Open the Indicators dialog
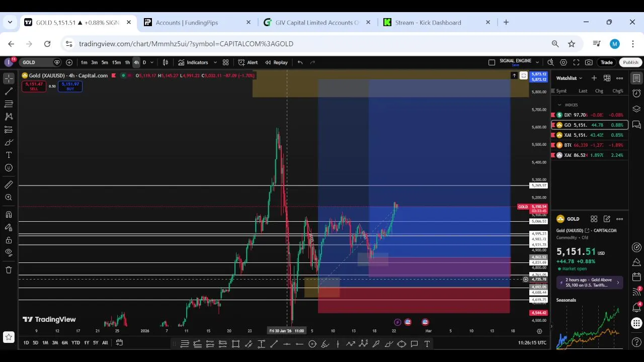 tap(193, 62)
